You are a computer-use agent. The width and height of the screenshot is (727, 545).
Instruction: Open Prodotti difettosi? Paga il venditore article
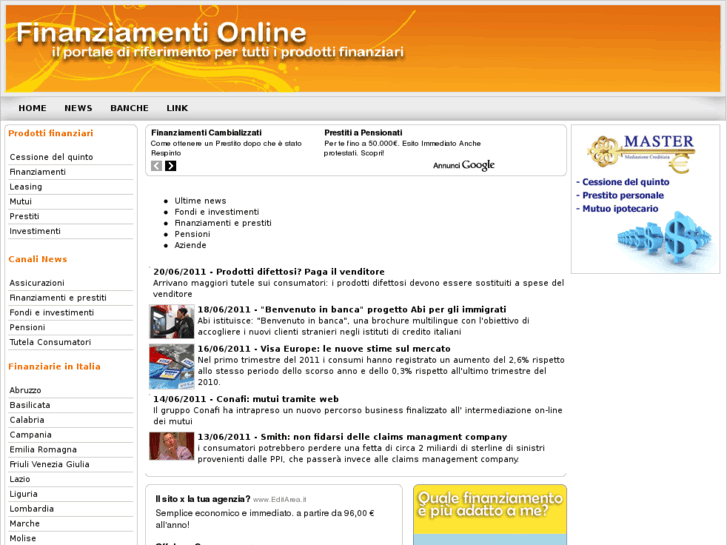pyautogui.click(x=269, y=272)
